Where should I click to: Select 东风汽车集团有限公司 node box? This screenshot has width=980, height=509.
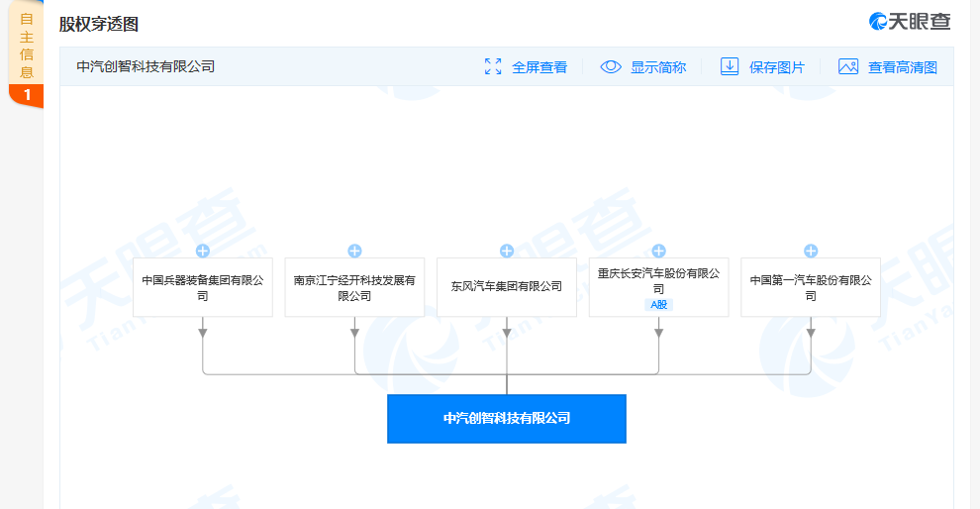pos(507,287)
